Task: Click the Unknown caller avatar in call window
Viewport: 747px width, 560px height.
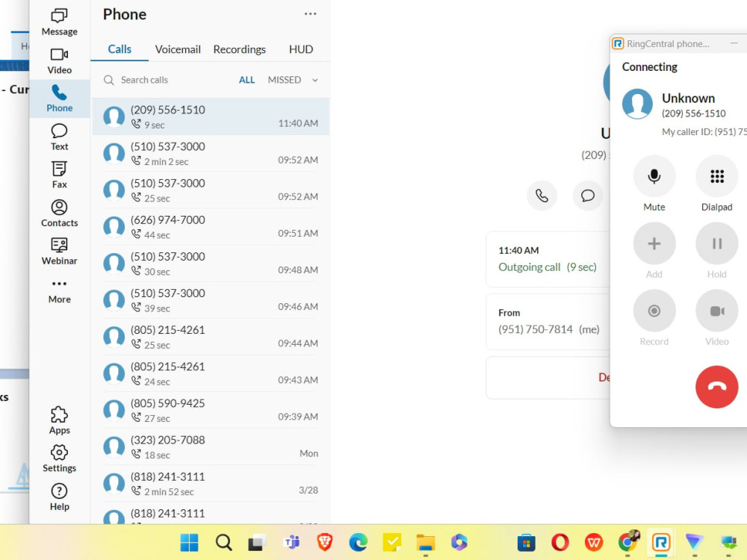Action: (637, 103)
